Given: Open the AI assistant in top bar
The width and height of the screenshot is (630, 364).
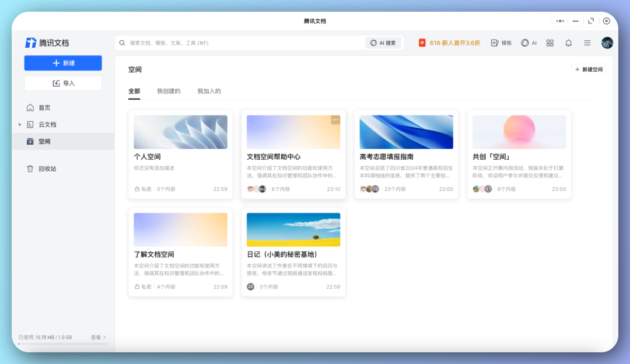Looking at the screenshot, I should [528, 43].
